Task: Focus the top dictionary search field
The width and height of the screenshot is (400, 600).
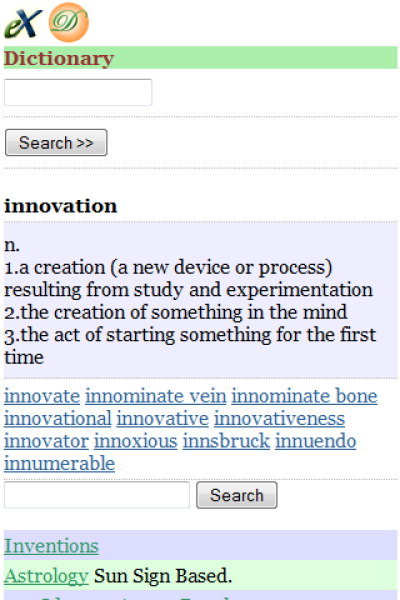Action: coord(78,92)
